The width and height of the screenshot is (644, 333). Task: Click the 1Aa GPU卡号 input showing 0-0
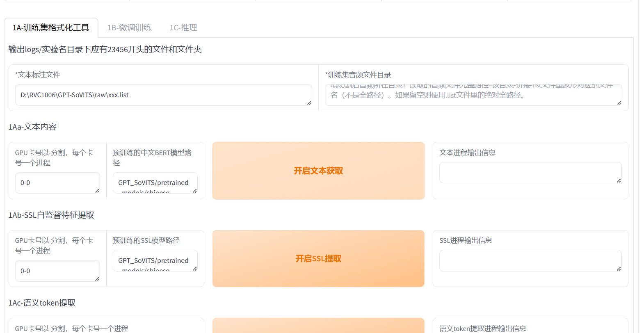57,182
